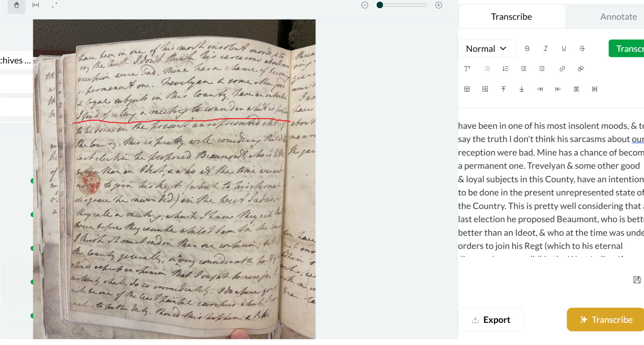Switch to the Transcribe tab

click(x=511, y=17)
